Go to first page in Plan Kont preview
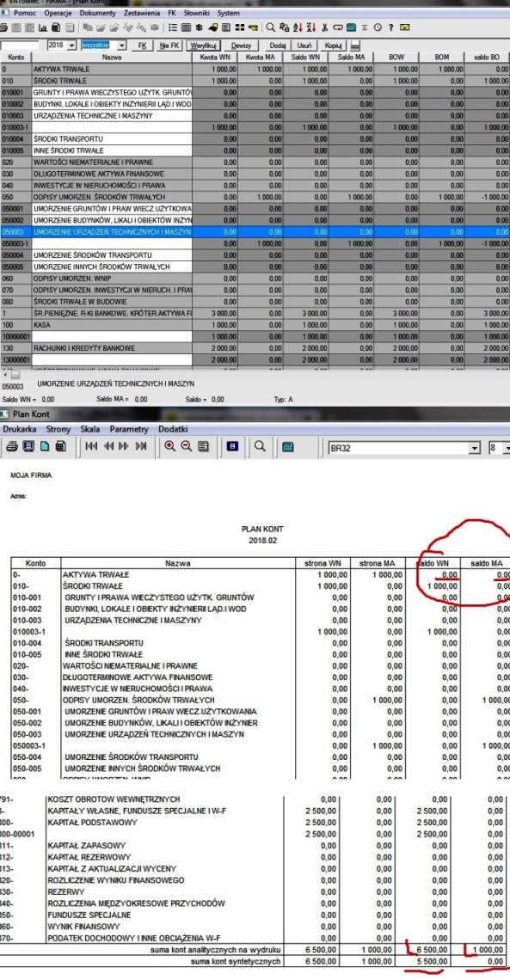Image resolution: width=510 pixels, height=980 pixels. [x=90, y=446]
